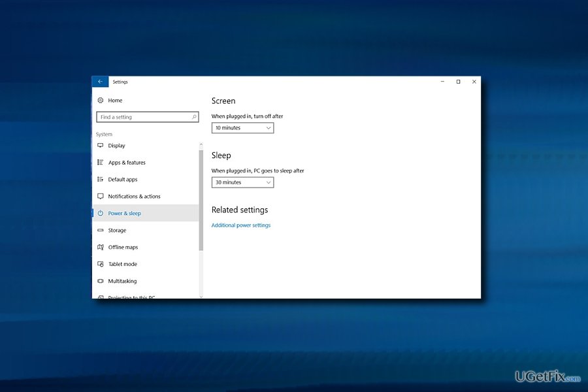Click the search magnifier in Find a setting
588x392 pixels.
coord(193,116)
